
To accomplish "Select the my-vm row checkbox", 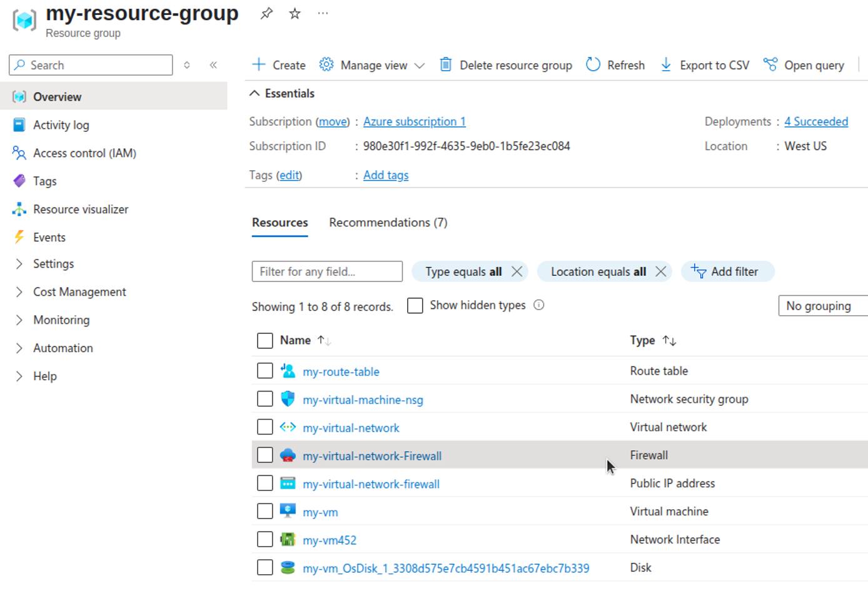I will click(265, 511).
